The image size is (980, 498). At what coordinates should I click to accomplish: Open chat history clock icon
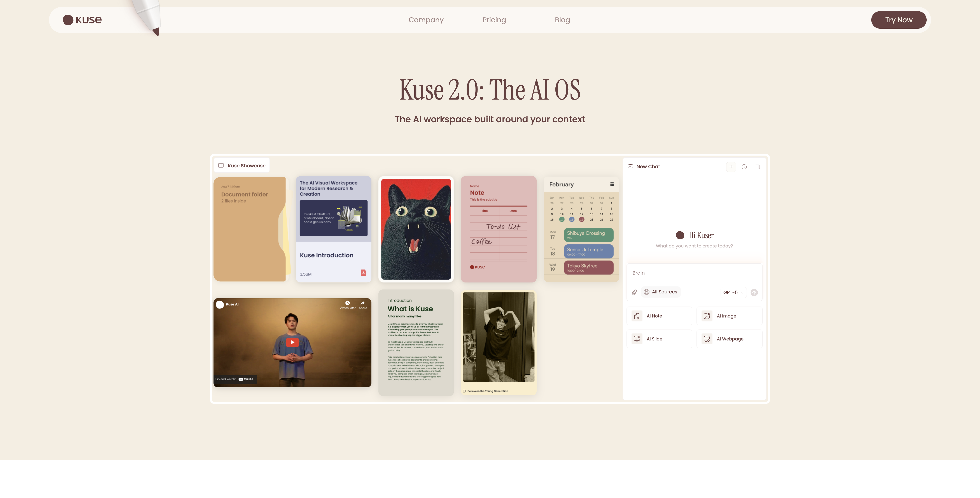(744, 167)
